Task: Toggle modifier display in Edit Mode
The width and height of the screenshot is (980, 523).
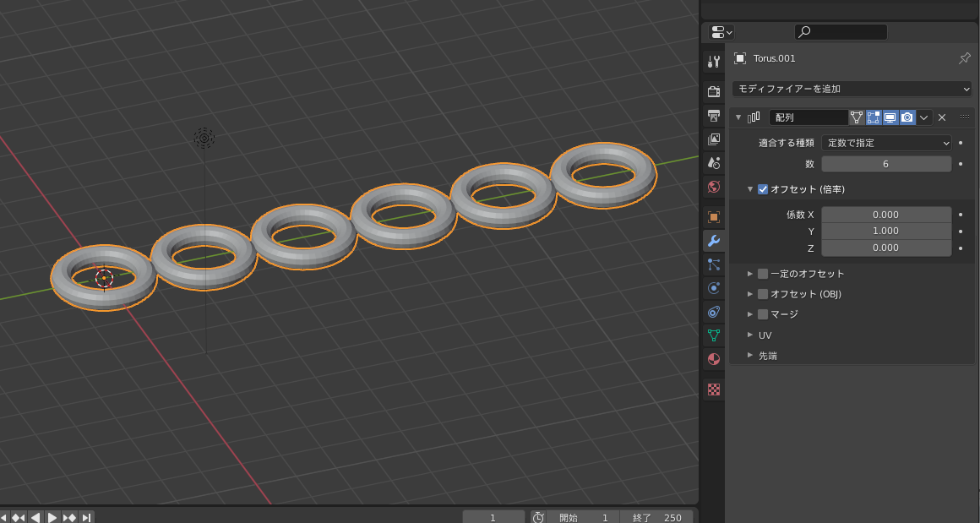Action: click(873, 117)
